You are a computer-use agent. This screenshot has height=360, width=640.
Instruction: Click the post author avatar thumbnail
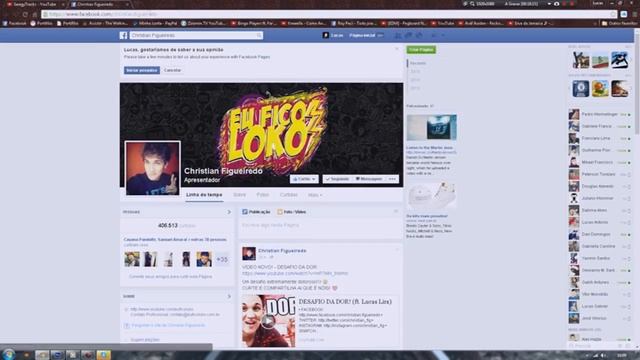click(x=249, y=253)
